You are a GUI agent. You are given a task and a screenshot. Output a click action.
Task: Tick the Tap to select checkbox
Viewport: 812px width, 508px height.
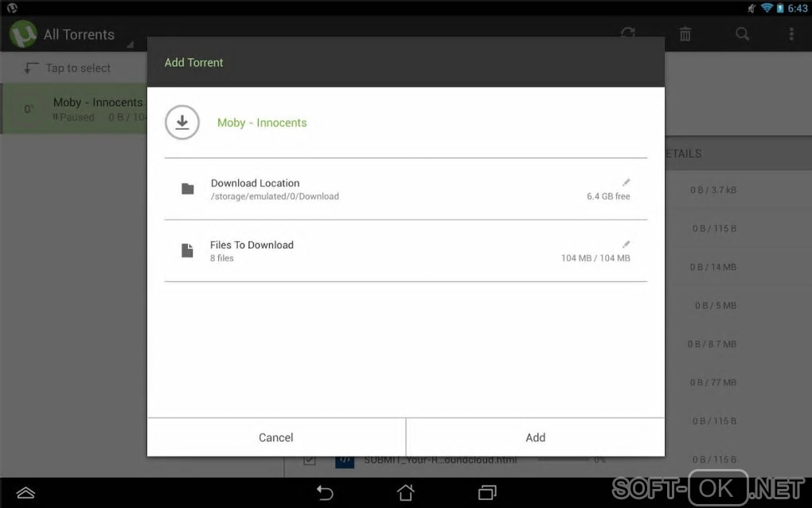click(x=31, y=68)
